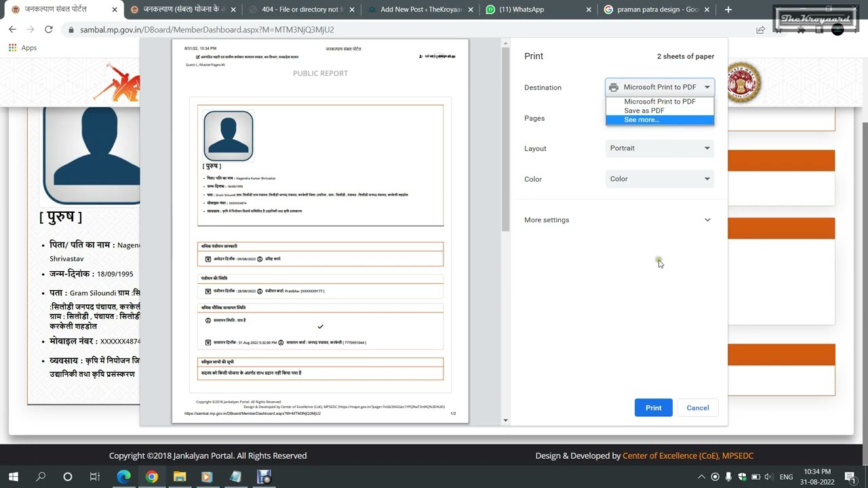Click the microphone tray icon
Viewport: 868px width, 488px height.
click(x=728, y=477)
